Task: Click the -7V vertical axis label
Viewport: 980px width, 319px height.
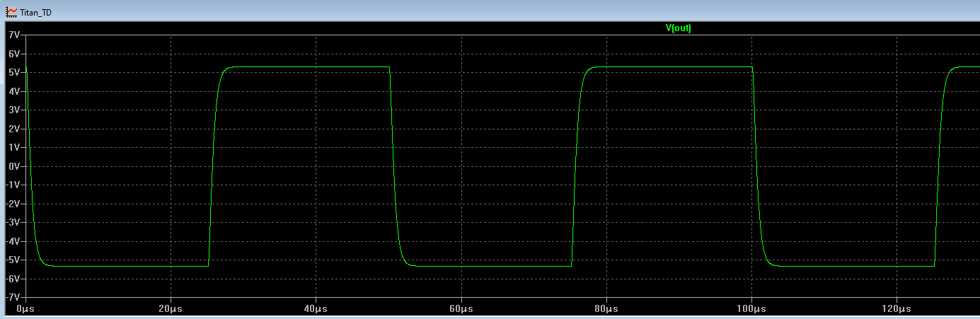Action: click(x=13, y=297)
